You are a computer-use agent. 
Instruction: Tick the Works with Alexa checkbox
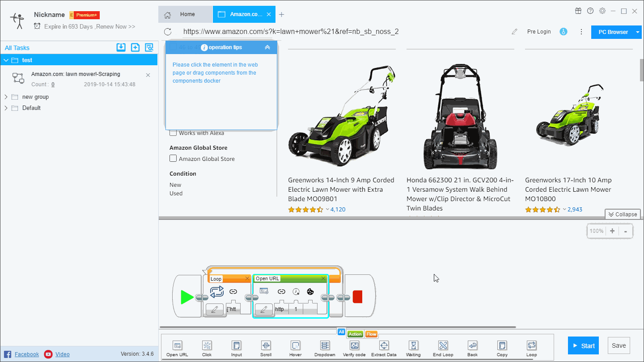click(173, 133)
